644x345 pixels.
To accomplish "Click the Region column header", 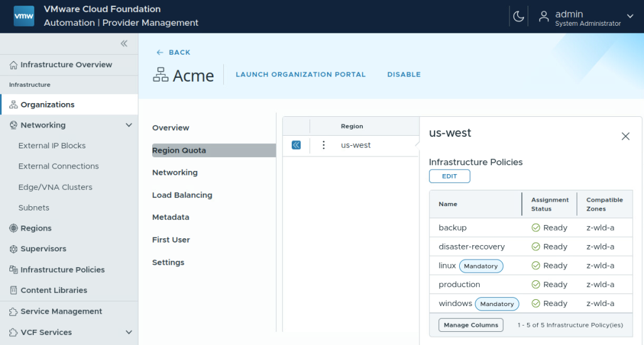I will pos(352,126).
